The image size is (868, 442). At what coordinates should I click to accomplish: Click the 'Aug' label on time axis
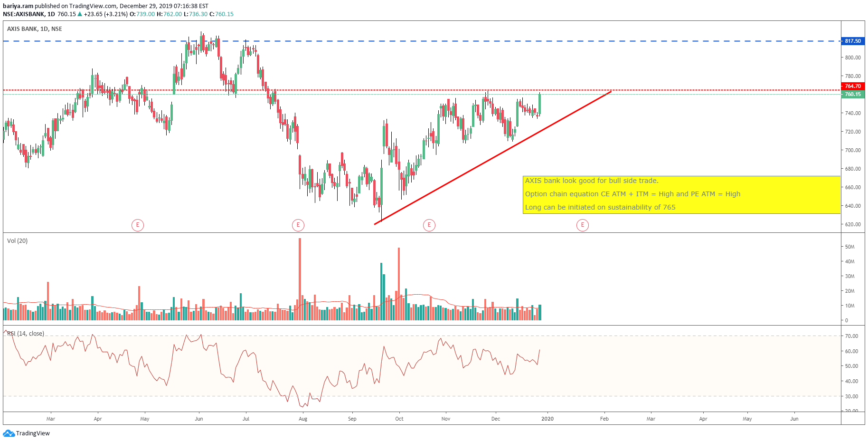(x=303, y=419)
